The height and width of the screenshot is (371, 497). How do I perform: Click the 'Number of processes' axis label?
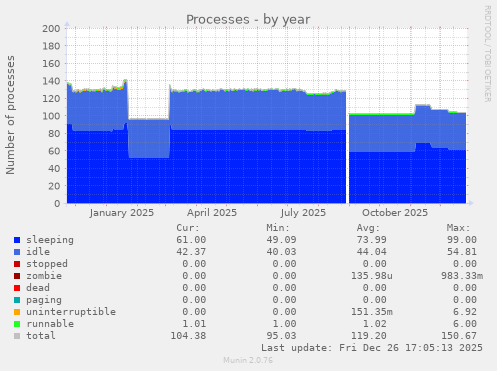click(11, 115)
